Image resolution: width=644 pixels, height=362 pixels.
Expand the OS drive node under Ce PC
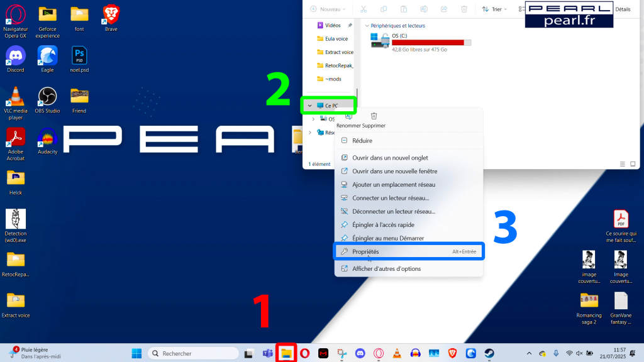(313, 119)
